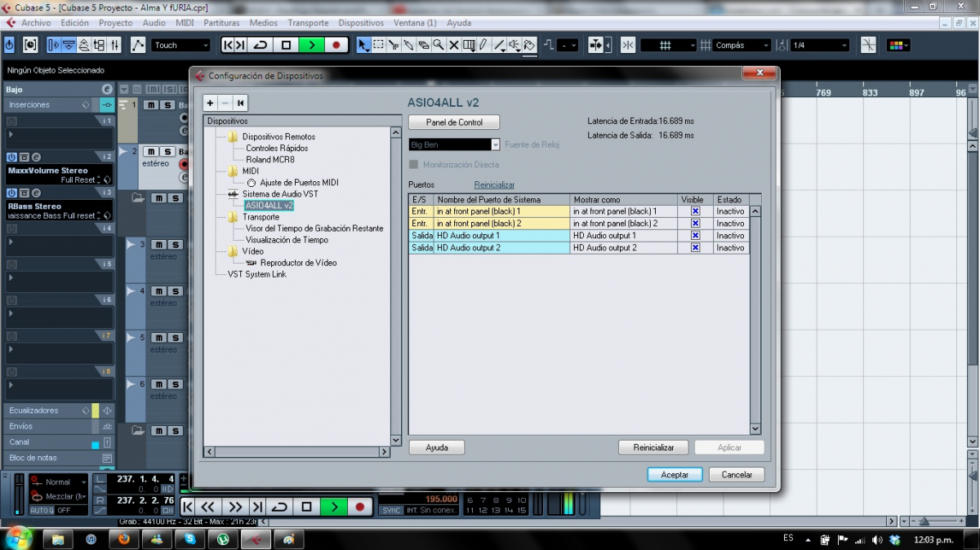Open the Touch automation mode dropdown
The image size is (980, 550).
(x=181, y=45)
